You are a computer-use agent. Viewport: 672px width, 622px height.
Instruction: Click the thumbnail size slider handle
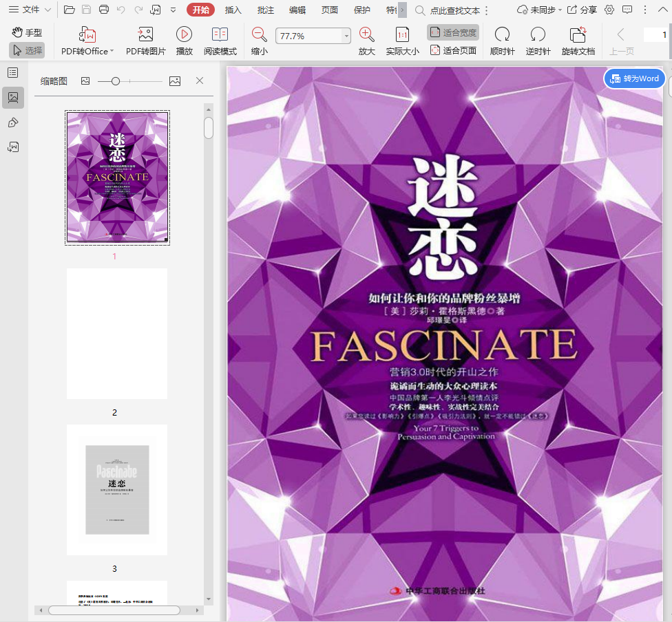click(x=116, y=81)
